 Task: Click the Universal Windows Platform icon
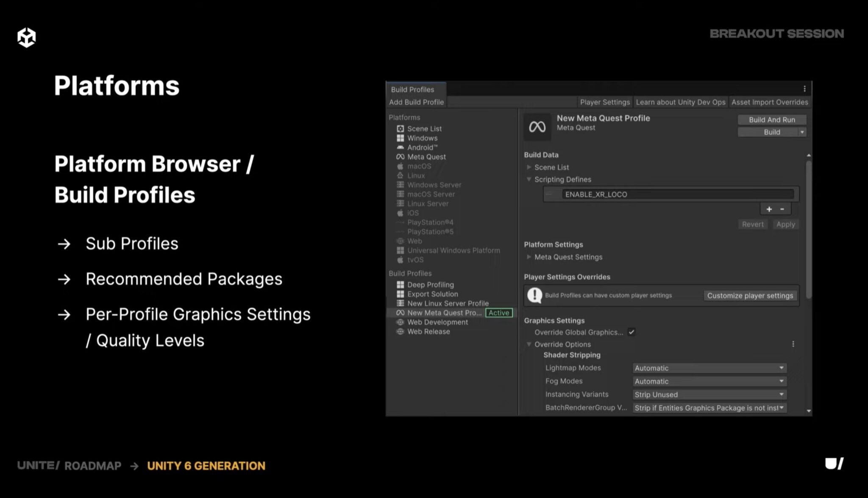(400, 250)
